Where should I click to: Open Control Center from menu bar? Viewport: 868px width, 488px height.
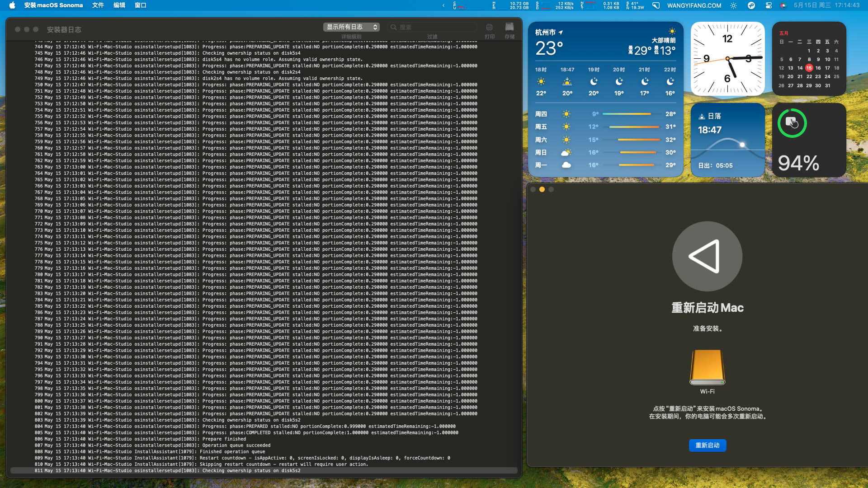tap(769, 5)
